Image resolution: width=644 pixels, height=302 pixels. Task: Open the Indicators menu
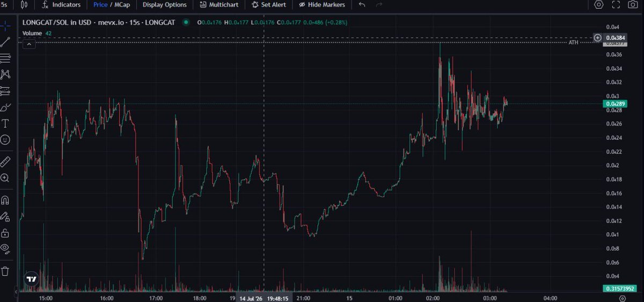pyautogui.click(x=61, y=5)
